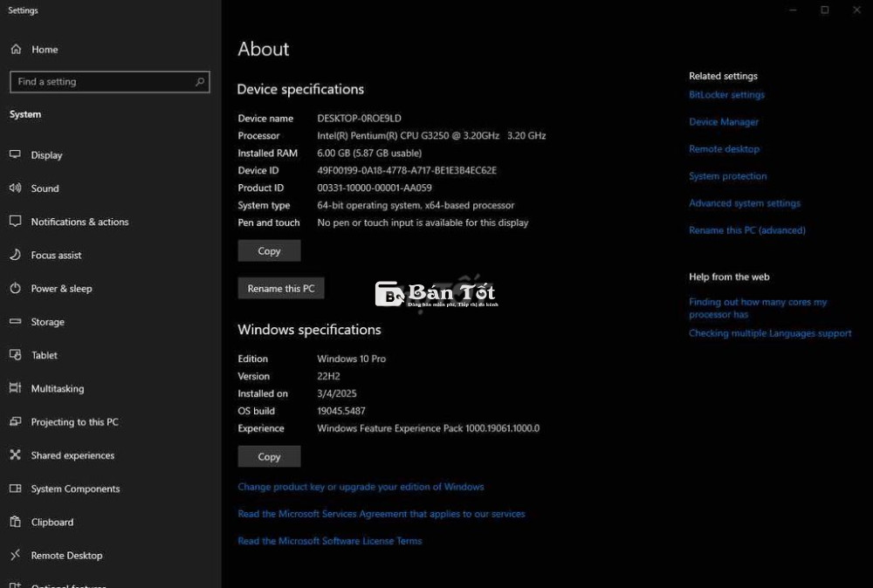Copy the Windows specifications details
Screen dimensions: 873x588
tap(269, 457)
